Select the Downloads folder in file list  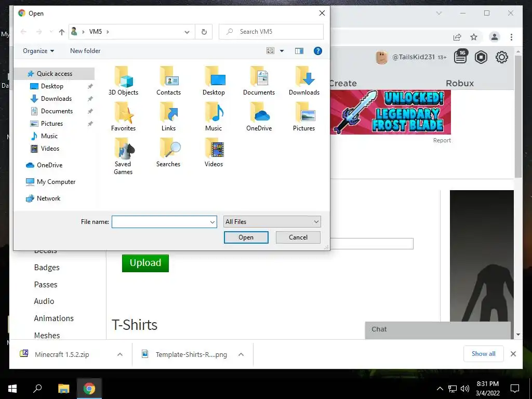304,82
